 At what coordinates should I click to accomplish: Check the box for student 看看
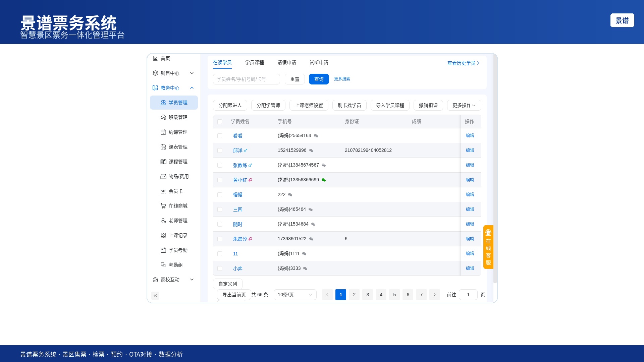click(x=220, y=136)
